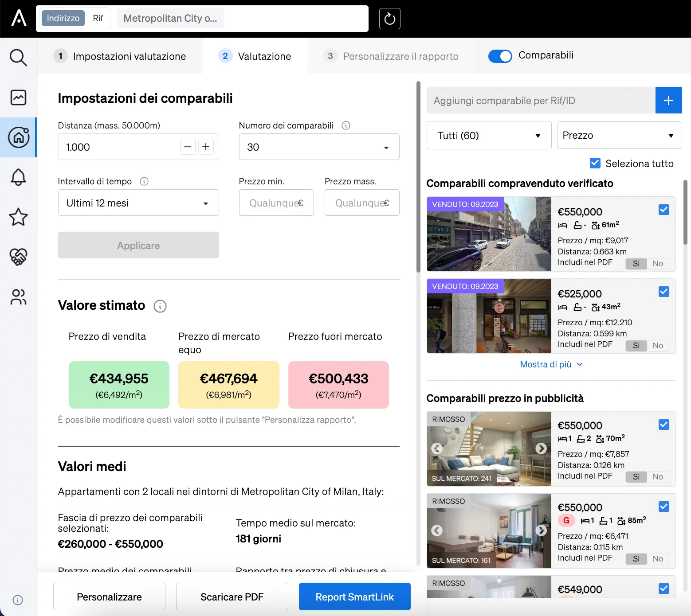Uncheck the €549,000 listing checkbox

(664, 589)
